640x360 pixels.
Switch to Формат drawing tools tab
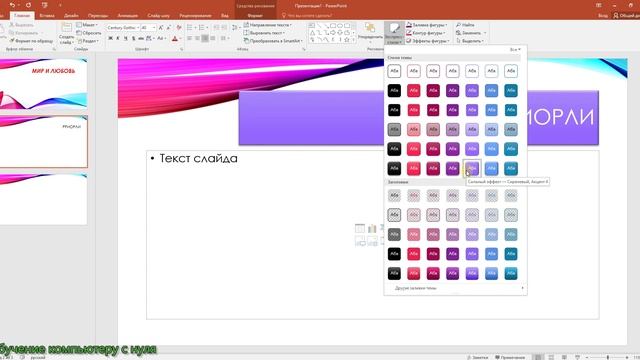tap(255, 16)
